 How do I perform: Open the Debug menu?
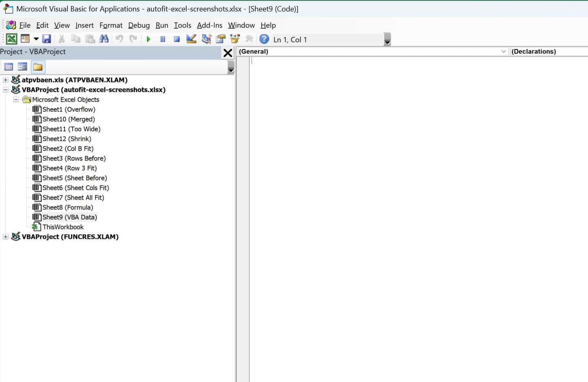coord(139,25)
